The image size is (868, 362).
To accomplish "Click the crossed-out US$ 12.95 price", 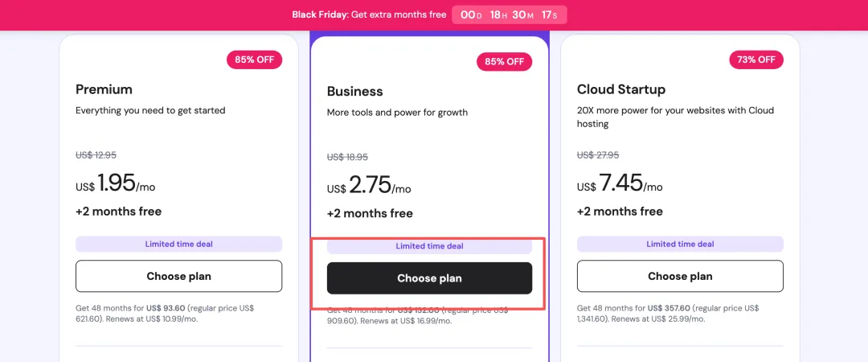I will (x=96, y=155).
